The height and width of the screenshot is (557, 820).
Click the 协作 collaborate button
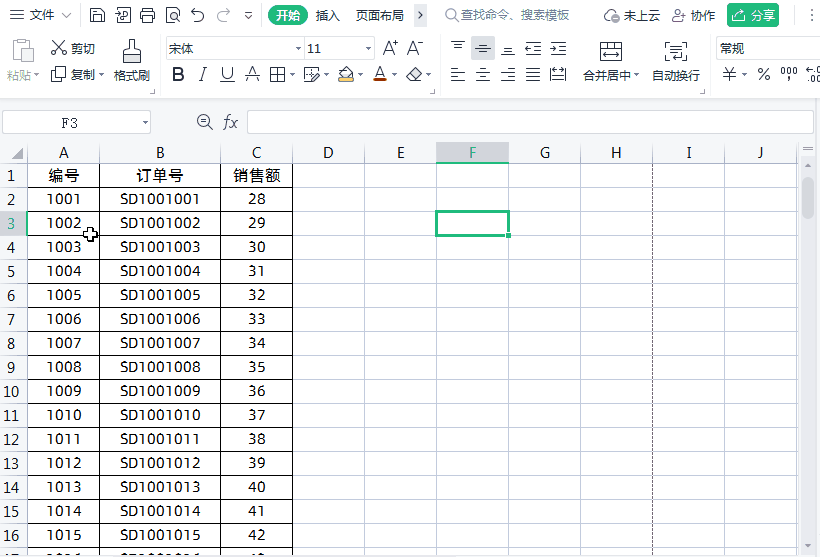pos(693,15)
